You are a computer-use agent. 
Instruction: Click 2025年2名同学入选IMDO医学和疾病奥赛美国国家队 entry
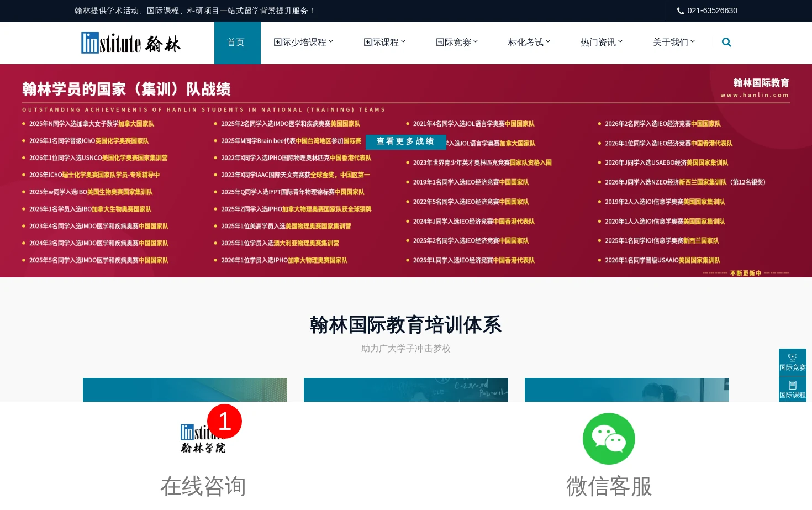click(x=291, y=124)
